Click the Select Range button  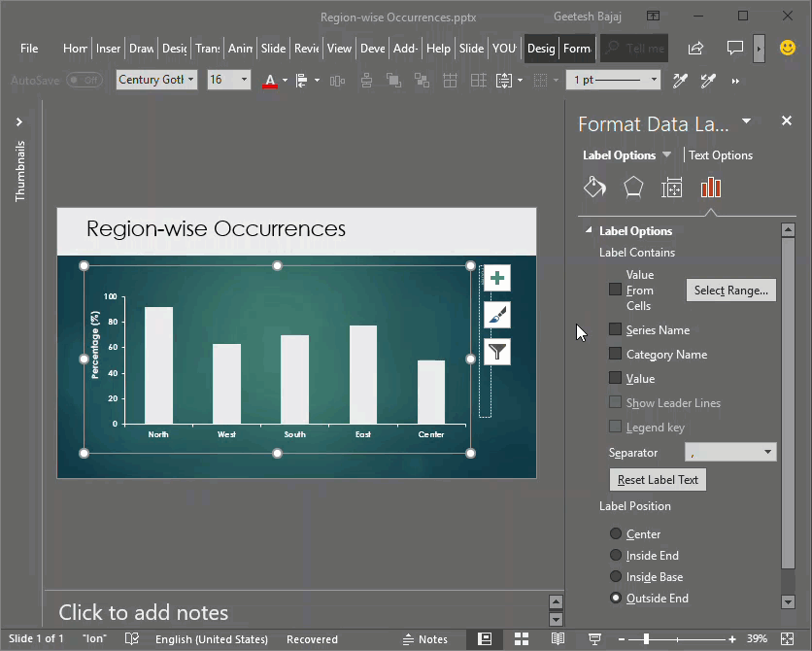730,290
